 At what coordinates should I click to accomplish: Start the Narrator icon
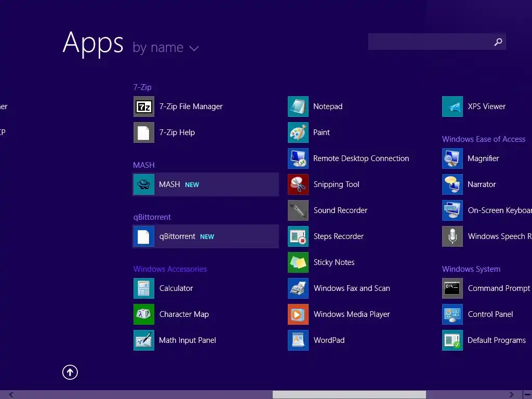[x=453, y=184]
